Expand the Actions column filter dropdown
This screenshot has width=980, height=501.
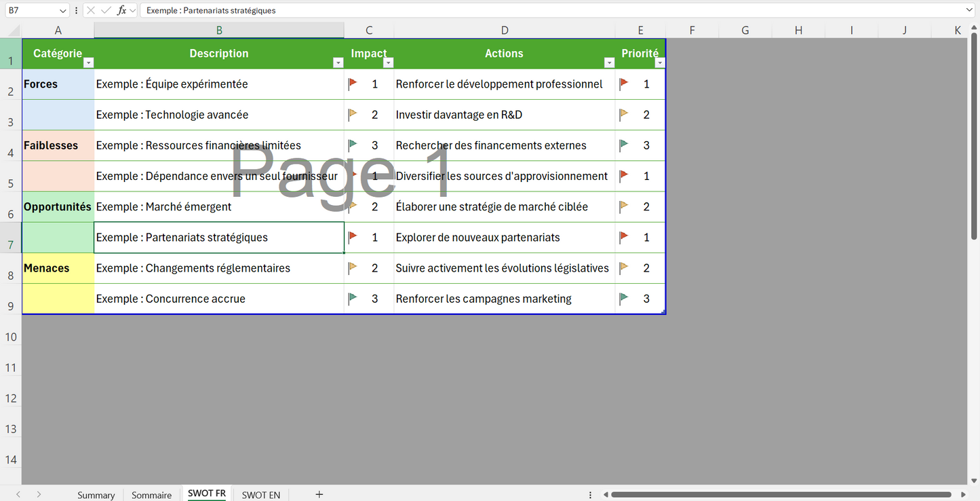[609, 62]
